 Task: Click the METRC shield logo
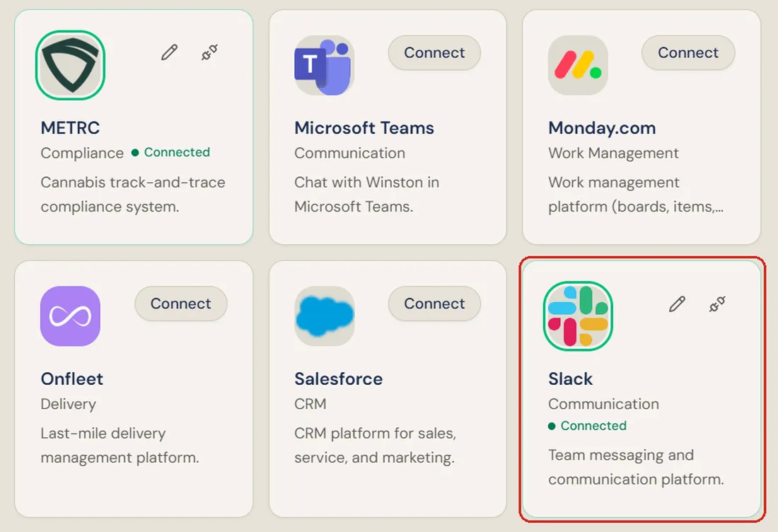71,65
